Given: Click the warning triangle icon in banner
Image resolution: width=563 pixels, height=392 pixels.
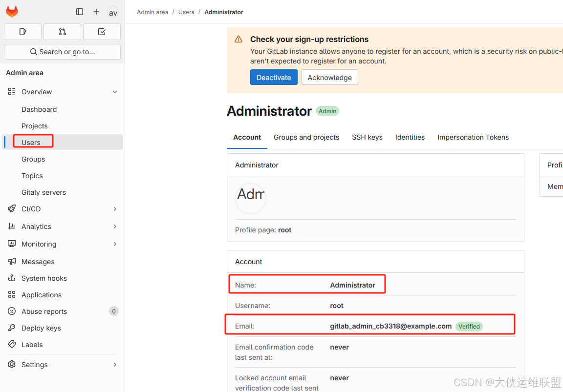Looking at the screenshot, I should tap(238, 40).
